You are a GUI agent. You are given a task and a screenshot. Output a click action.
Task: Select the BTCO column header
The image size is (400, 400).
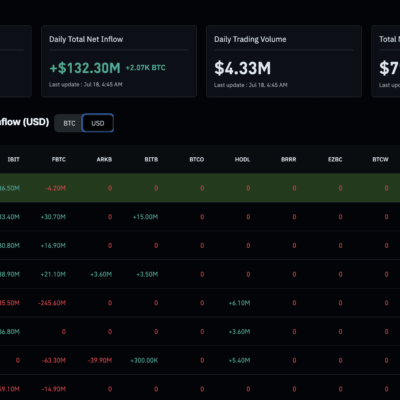click(x=197, y=159)
